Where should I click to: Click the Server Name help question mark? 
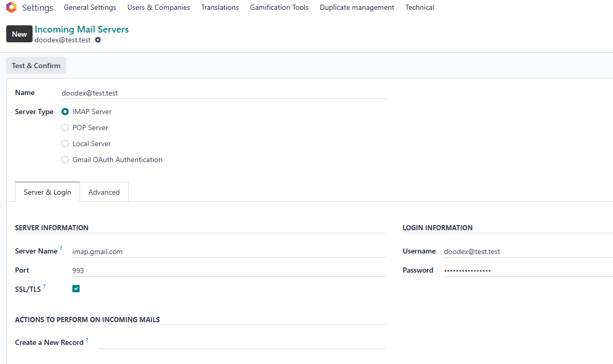pos(61,249)
